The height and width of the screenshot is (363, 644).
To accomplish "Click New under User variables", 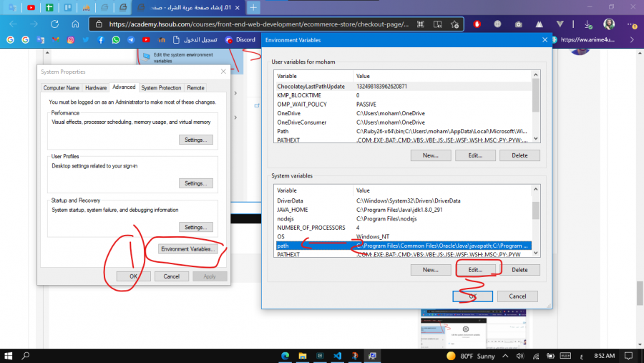I will tap(430, 155).
